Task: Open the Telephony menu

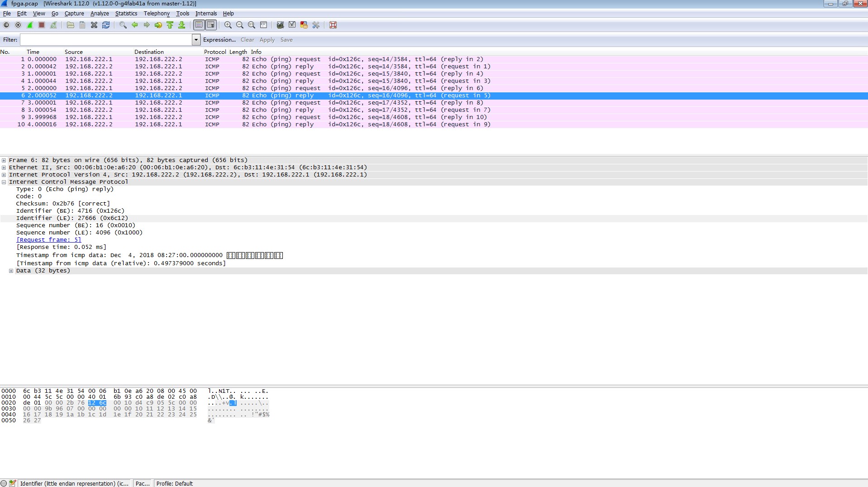Action: (x=157, y=14)
